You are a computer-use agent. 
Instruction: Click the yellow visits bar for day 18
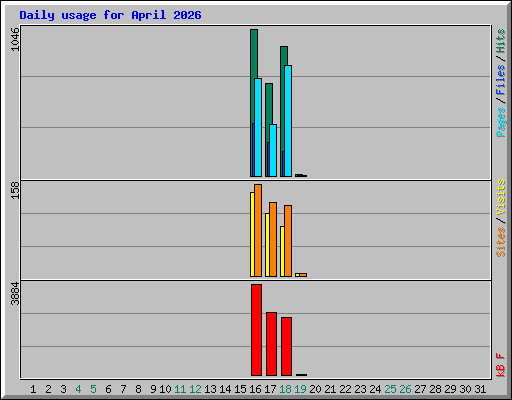282,251
